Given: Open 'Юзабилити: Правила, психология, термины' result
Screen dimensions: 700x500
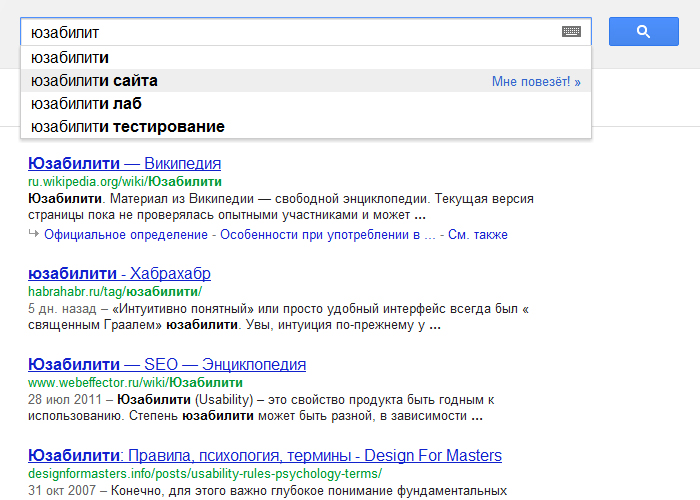Looking at the screenshot, I should click(x=265, y=455).
